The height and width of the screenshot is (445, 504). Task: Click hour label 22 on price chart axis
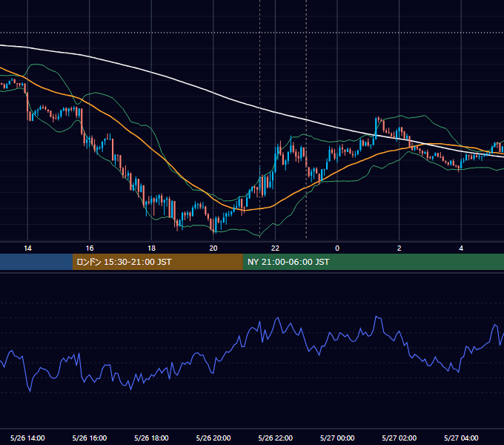[276, 248]
